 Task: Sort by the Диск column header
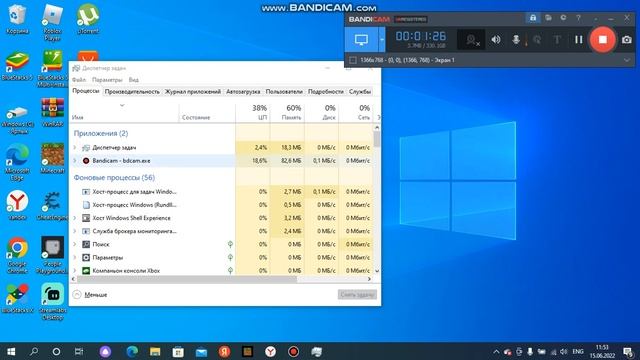point(322,113)
